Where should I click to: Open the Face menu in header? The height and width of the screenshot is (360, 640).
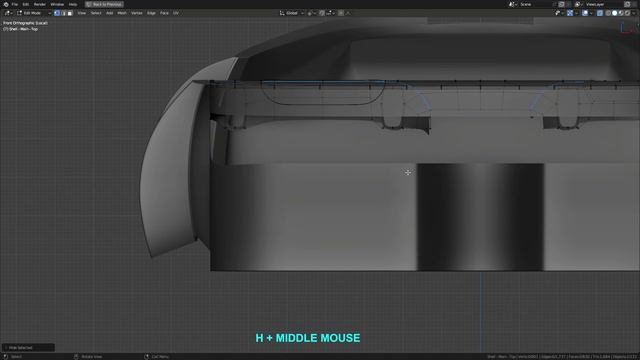coord(164,13)
